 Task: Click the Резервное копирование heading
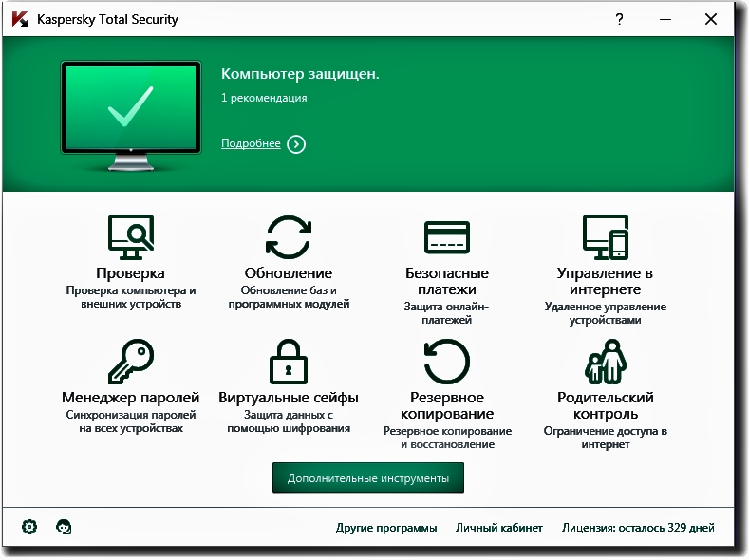click(447, 406)
